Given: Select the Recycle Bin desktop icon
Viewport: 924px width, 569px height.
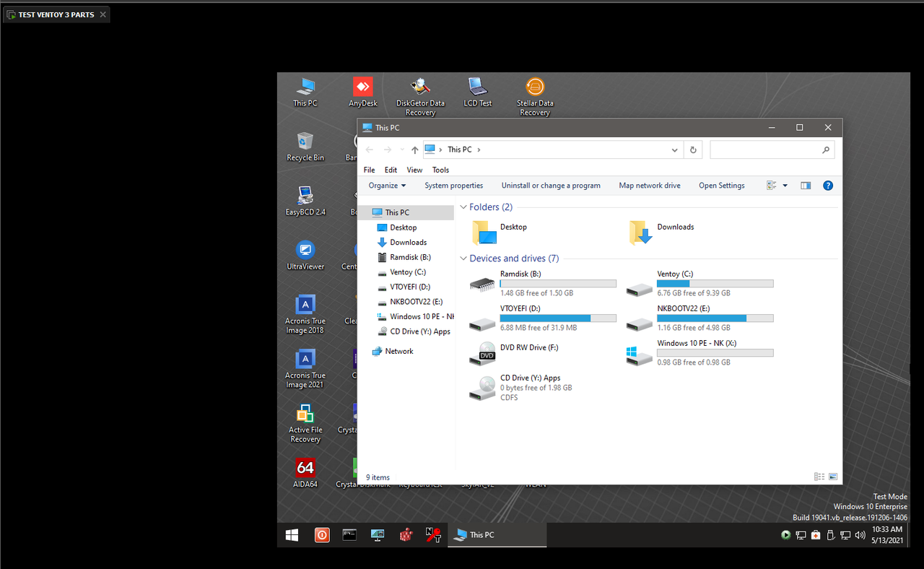Looking at the screenshot, I should tap(305, 147).
